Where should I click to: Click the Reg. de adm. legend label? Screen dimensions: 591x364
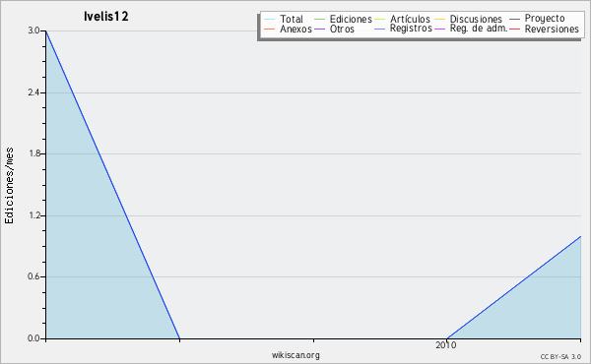tap(479, 29)
